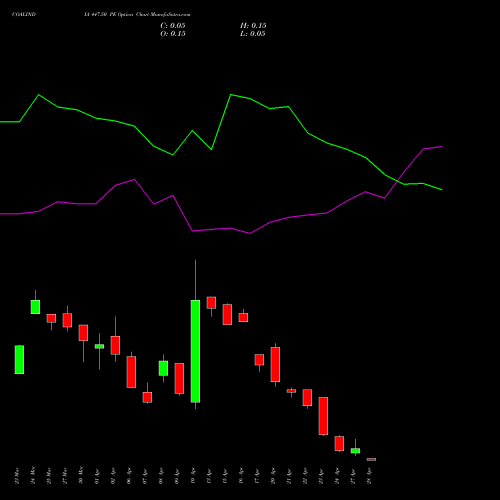Screen dimensions: 500x500
Task: Select the red candle above 30 Mar
Action: 83,333
